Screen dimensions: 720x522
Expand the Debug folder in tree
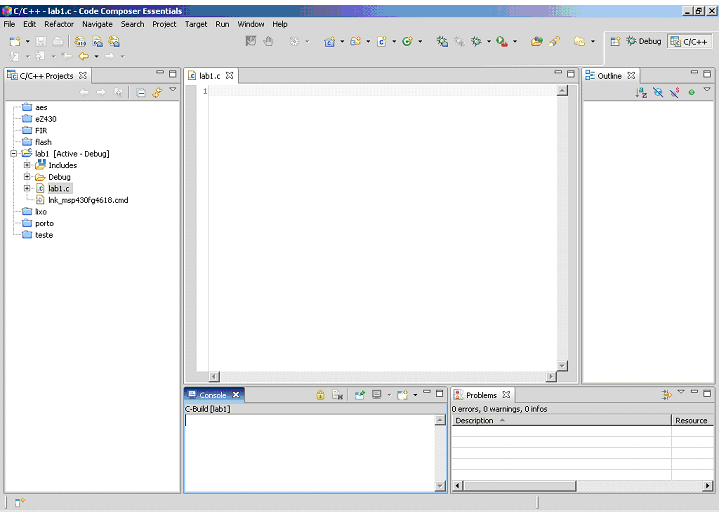pos(27,177)
